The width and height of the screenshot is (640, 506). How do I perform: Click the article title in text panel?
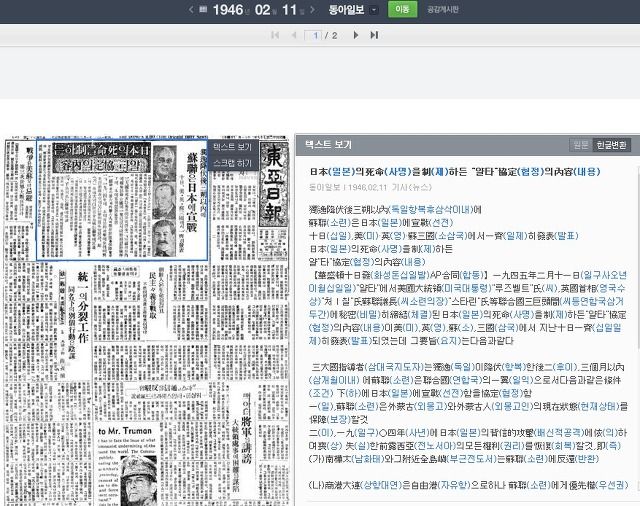455,172
